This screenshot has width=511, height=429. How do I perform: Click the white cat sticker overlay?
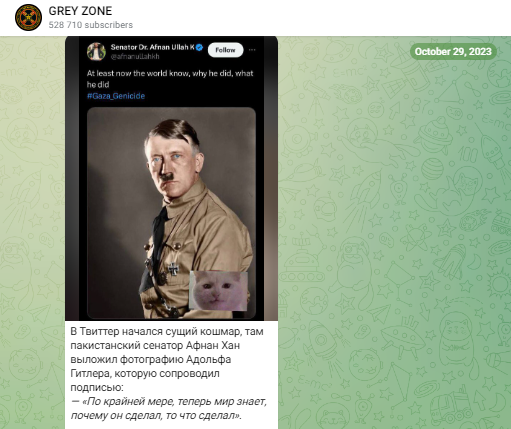(218, 291)
